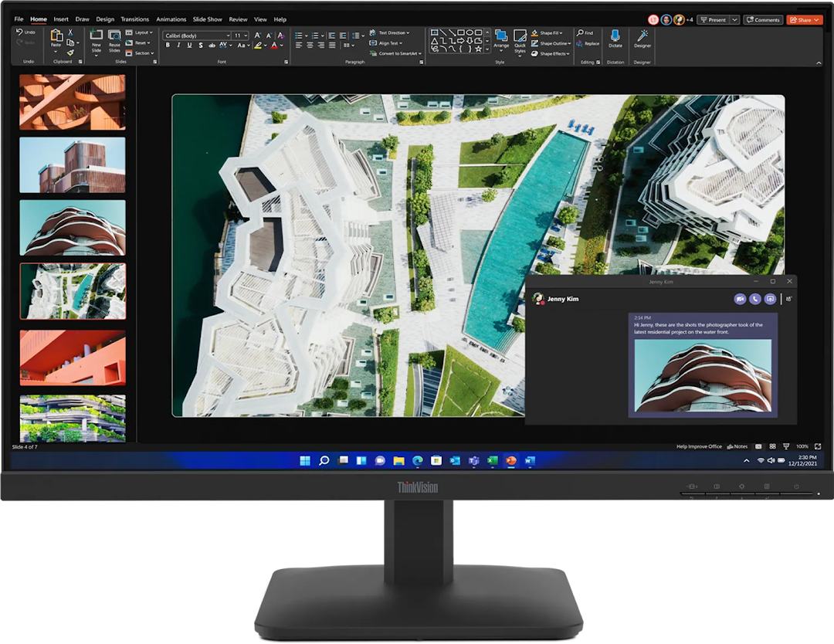The width and height of the screenshot is (834, 644).
Task: Toggle italic text formatting
Action: click(x=178, y=46)
